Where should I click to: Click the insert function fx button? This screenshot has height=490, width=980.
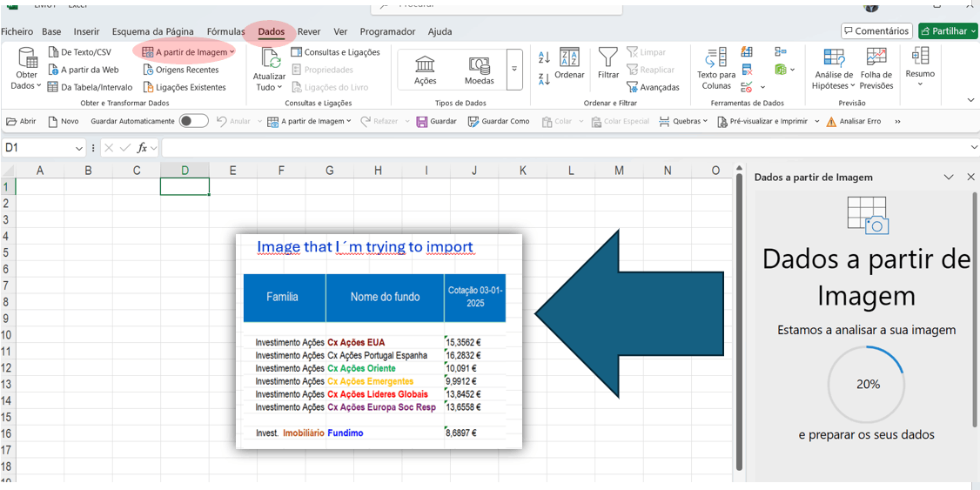142,148
